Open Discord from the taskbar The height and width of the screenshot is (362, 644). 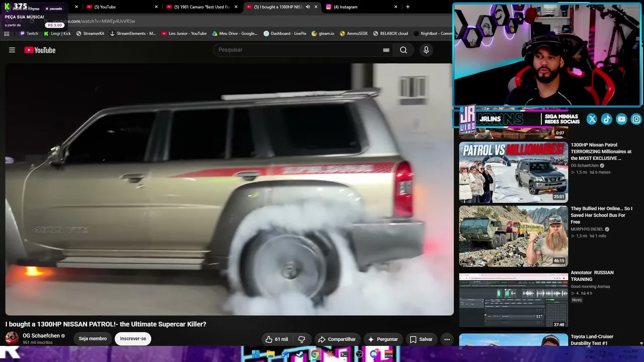click(x=374, y=354)
